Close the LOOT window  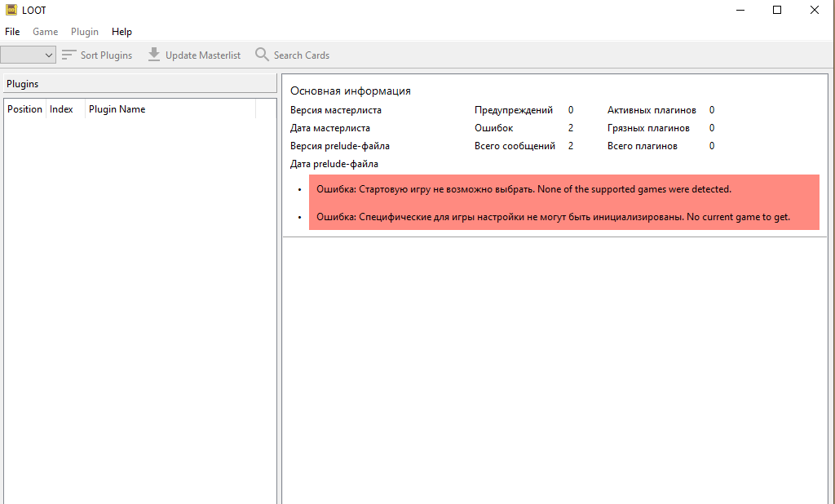coord(815,10)
